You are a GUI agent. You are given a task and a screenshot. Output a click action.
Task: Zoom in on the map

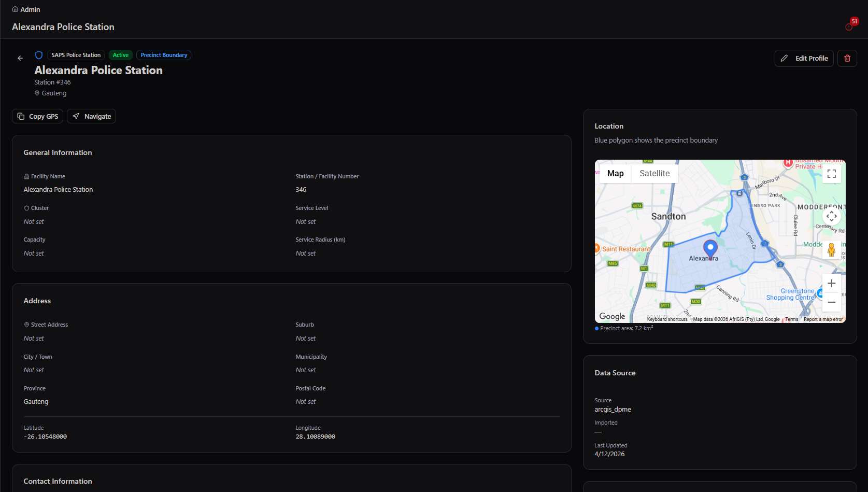tap(832, 283)
